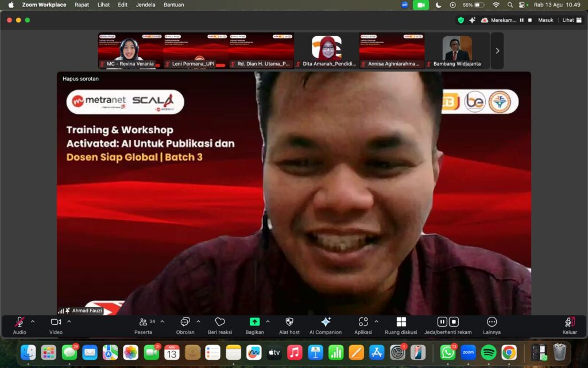Stop recording using the top bar stop icon
The image size is (588, 368).
click(530, 20)
